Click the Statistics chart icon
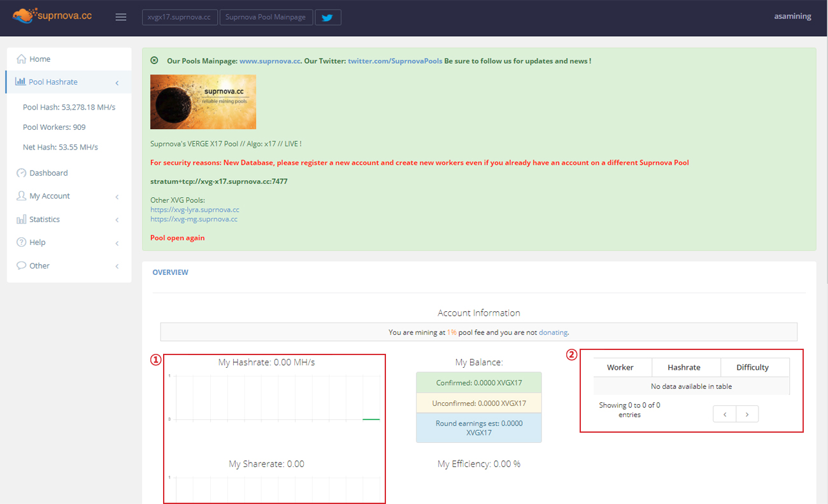The image size is (828, 504). tap(22, 220)
